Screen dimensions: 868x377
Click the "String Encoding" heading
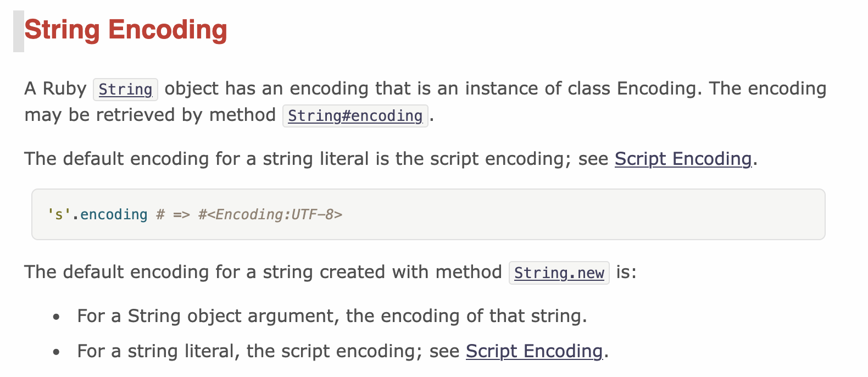coord(126,30)
